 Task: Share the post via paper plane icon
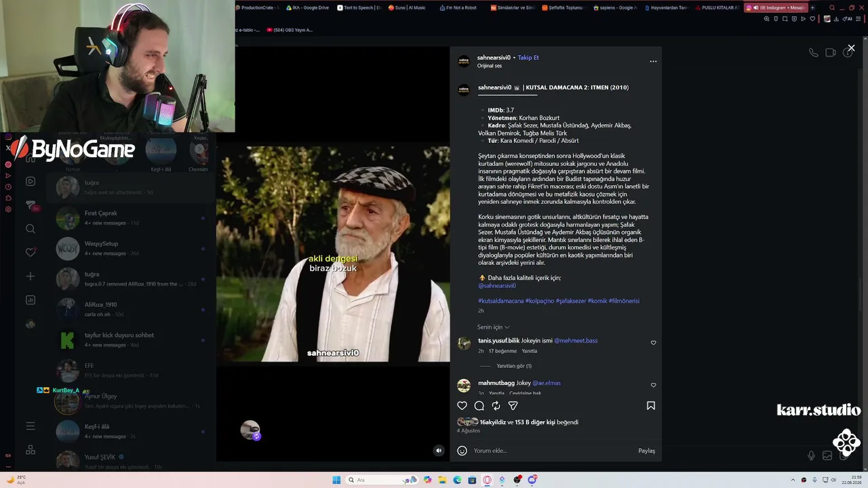tap(513, 405)
